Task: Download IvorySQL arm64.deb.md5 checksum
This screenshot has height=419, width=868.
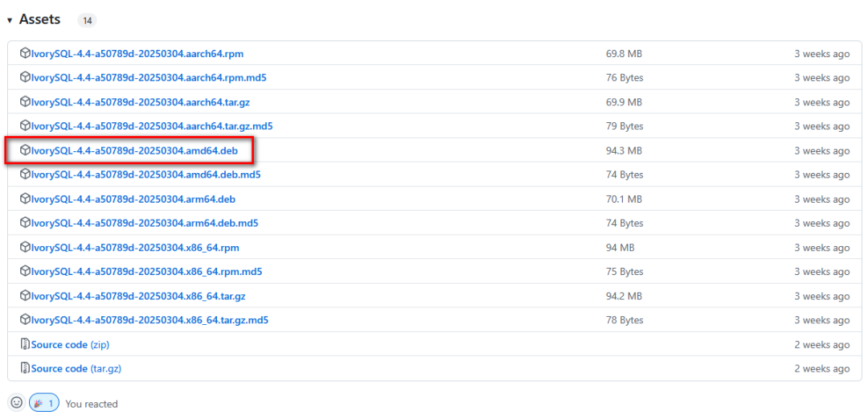Action: (145, 224)
